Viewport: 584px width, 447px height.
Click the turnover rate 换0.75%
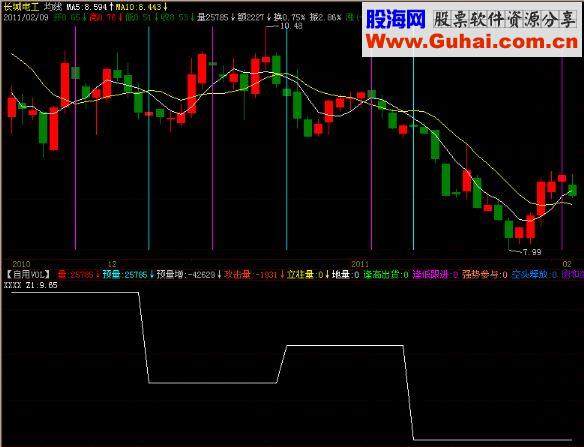pyautogui.click(x=289, y=17)
